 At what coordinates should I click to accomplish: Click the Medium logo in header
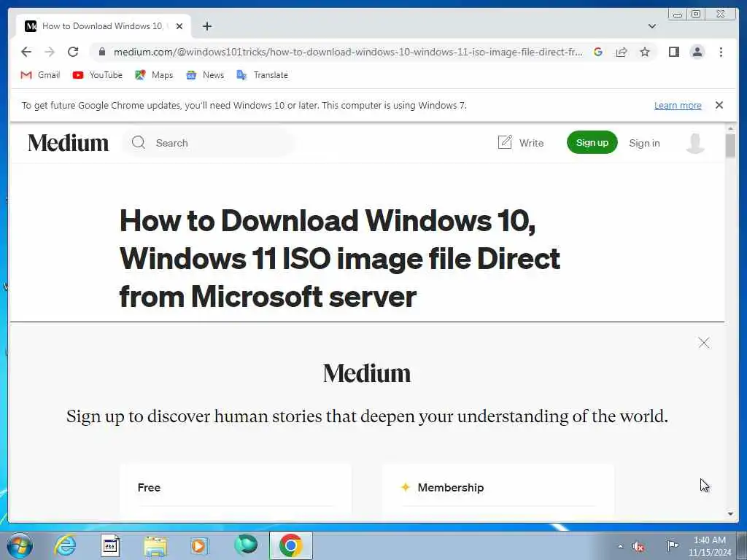[x=68, y=143]
